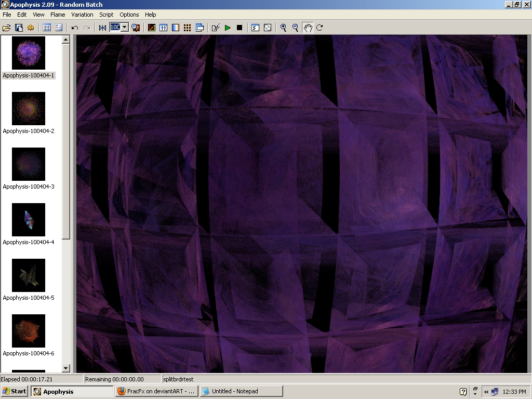Click the Open flame file icon
This screenshot has height=399, width=532.
(x=6, y=28)
